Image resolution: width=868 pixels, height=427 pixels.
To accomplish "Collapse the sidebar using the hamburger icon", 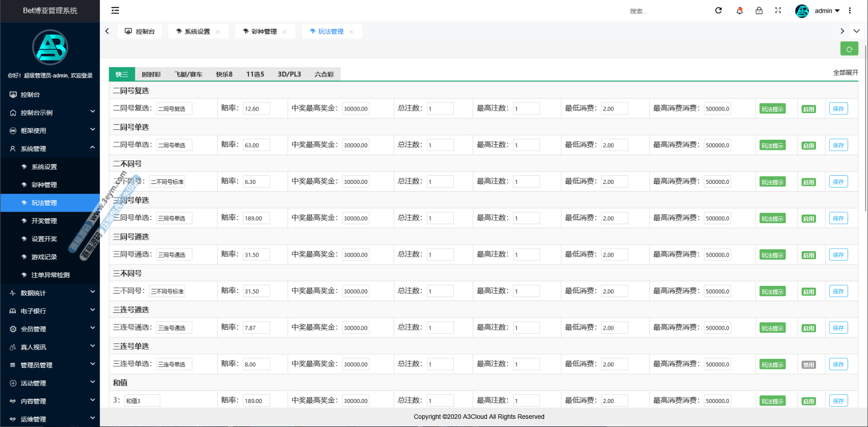I will coord(115,10).
